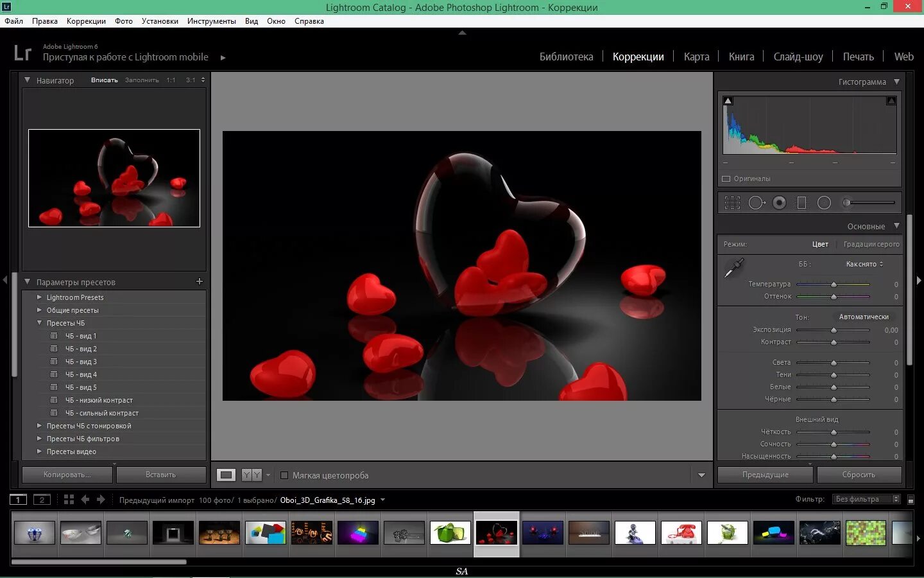Toggle Оригиналы checkbox under histogram

tap(726, 179)
